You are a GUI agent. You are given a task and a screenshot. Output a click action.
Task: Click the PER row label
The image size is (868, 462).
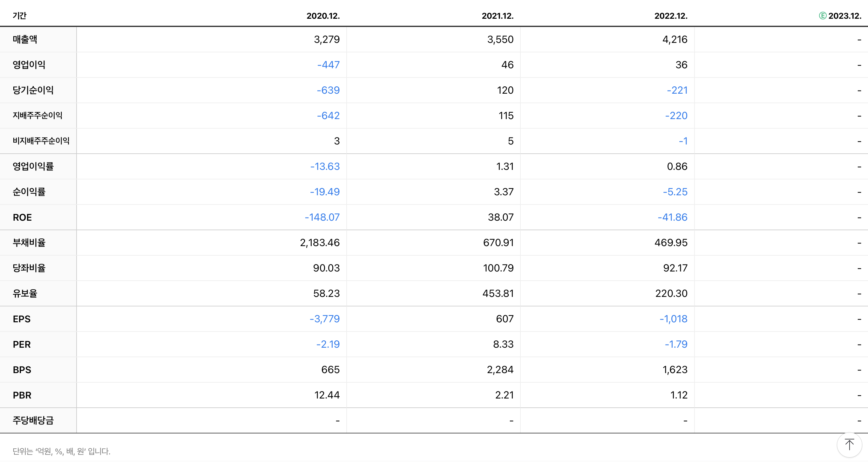[x=22, y=344]
